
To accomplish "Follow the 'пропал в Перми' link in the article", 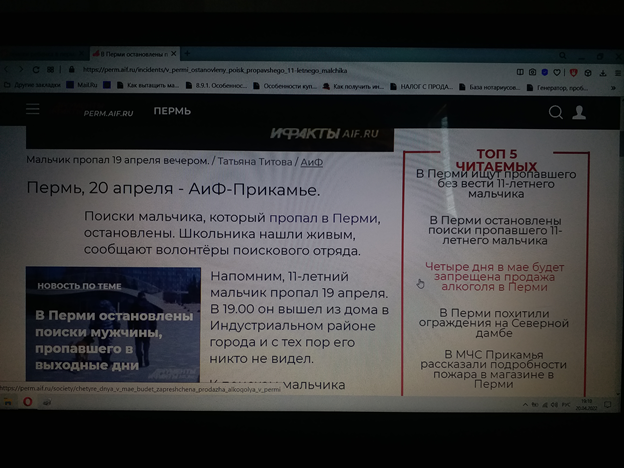I will [x=324, y=218].
